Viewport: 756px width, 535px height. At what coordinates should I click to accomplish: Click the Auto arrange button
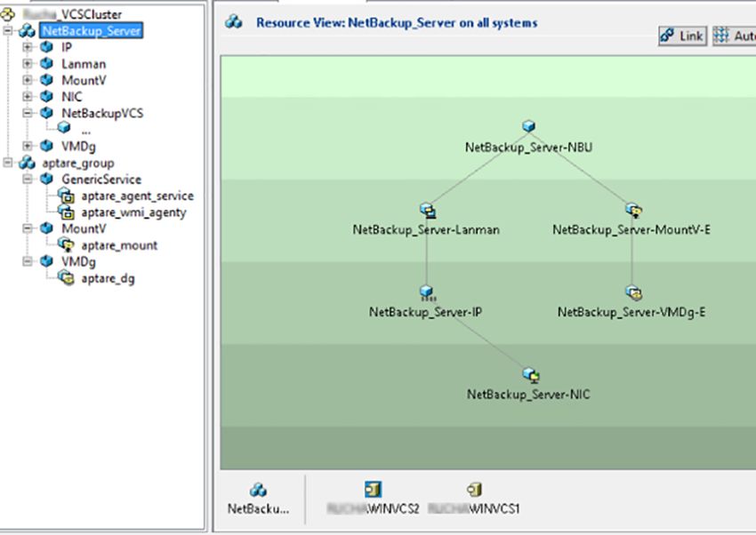(734, 36)
